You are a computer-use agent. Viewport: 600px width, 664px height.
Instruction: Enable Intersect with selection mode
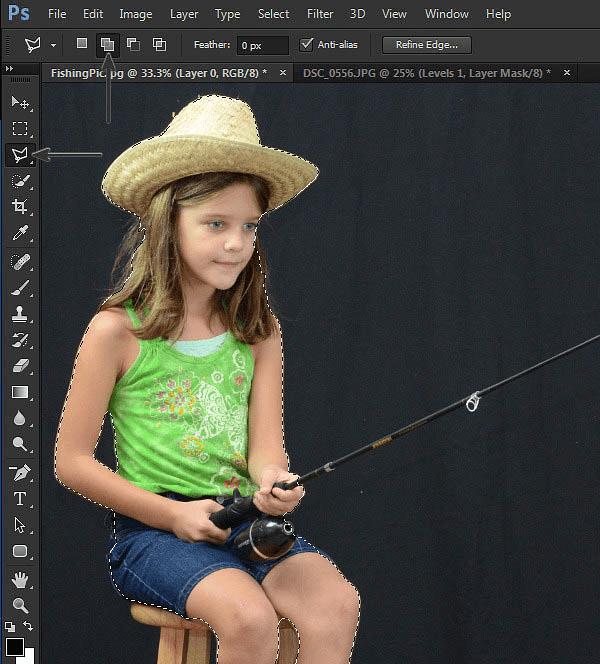click(x=159, y=44)
